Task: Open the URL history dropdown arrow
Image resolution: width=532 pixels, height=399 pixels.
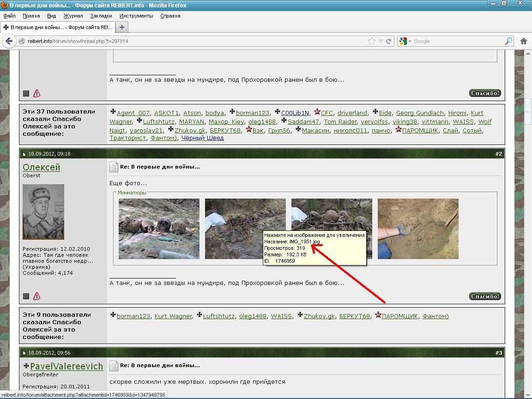Action: pos(381,41)
